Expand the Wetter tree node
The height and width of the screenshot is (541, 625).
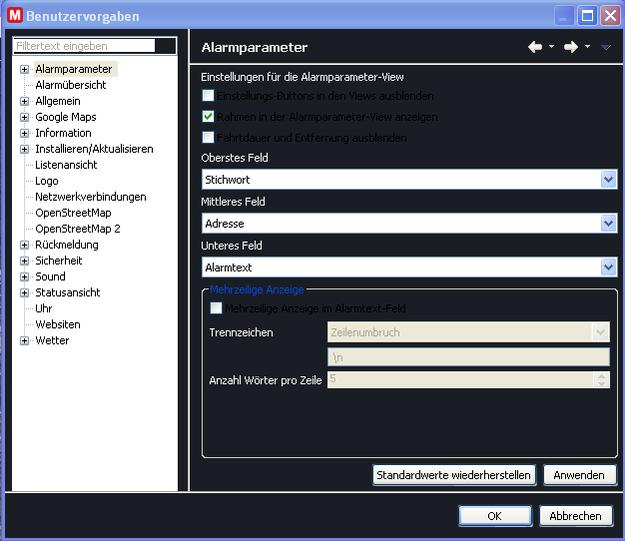24,341
